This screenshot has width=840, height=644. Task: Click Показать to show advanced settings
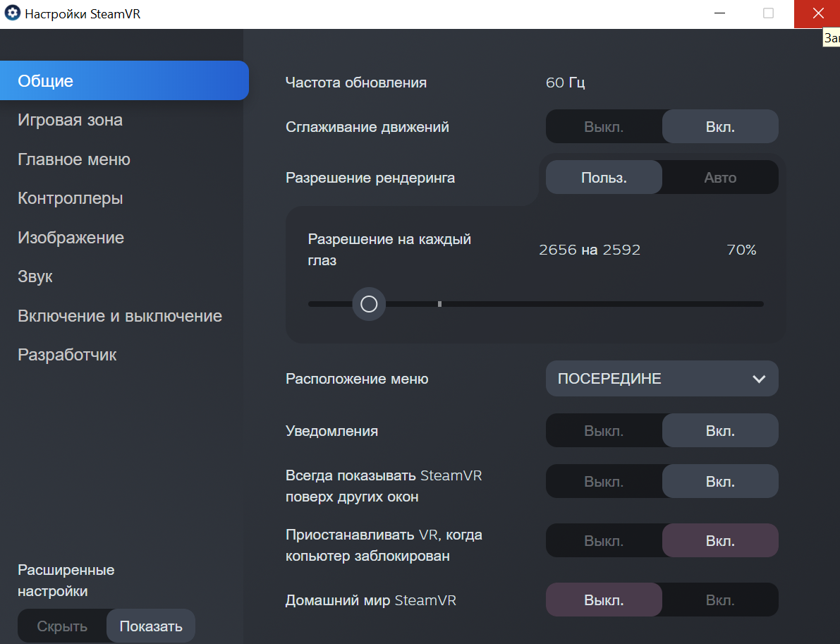click(x=151, y=626)
